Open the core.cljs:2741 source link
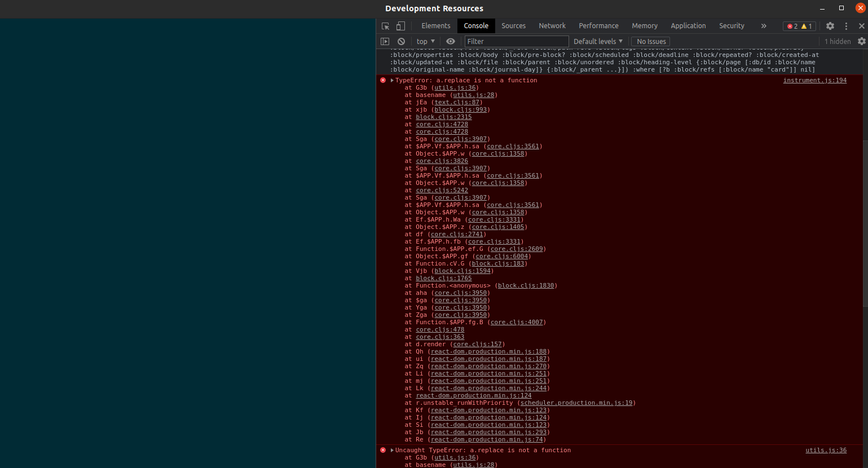Viewport: 868px width, 468px height. click(457, 235)
